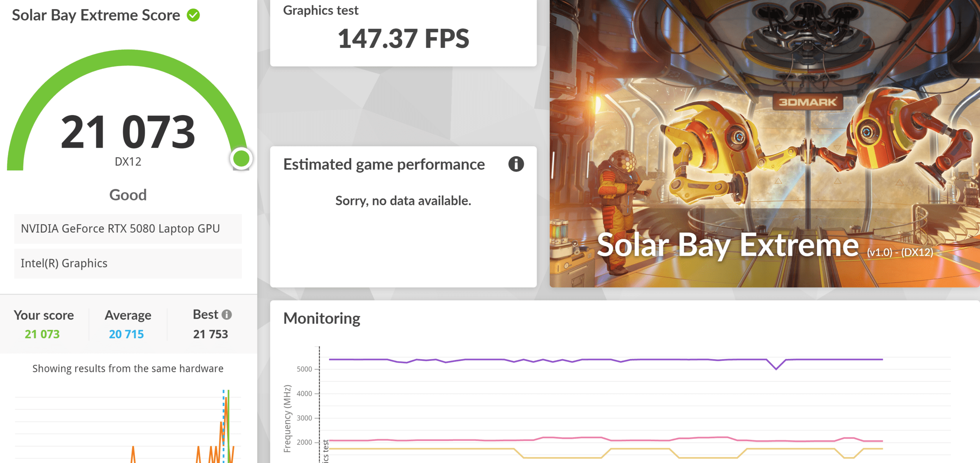
Task: Click the Estimated game performance heading
Action: click(384, 165)
